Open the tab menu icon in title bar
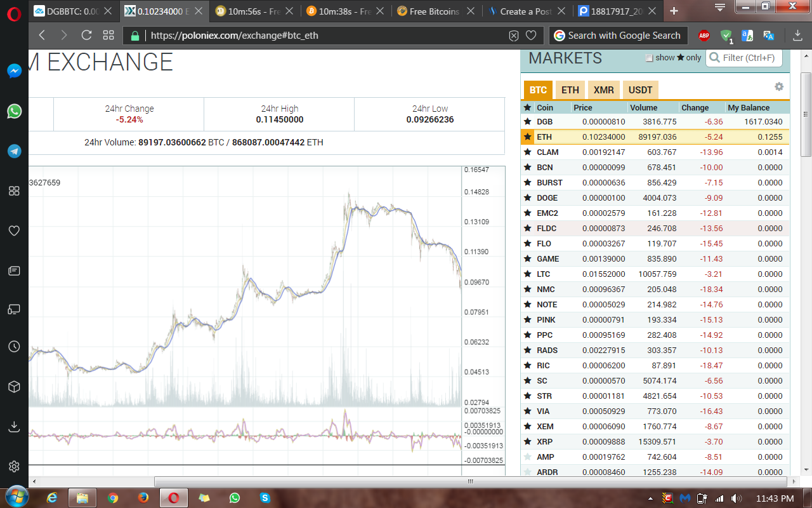The height and width of the screenshot is (508, 812). point(719,7)
